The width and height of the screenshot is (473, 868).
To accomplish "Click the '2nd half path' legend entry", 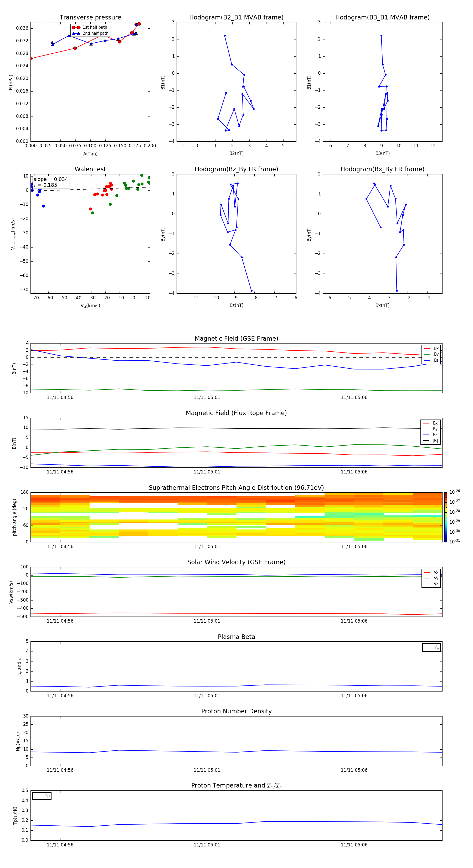I will click(90, 33).
